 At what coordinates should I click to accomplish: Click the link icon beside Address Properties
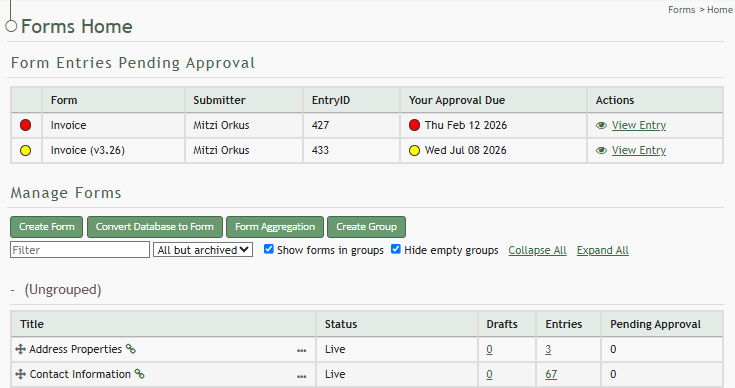[x=131, y=349]
